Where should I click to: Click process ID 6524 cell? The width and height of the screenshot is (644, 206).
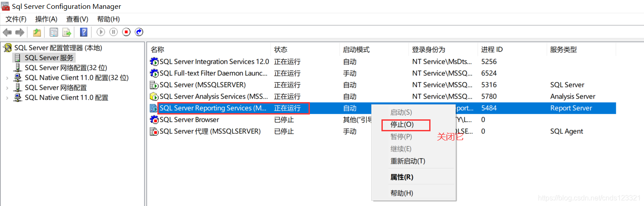(x=489, y=73)
